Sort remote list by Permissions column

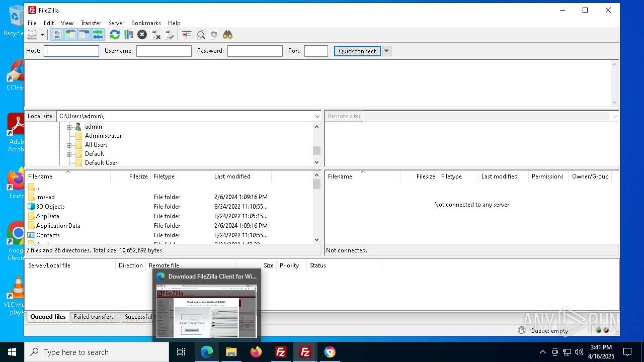(x=547, y=176)
